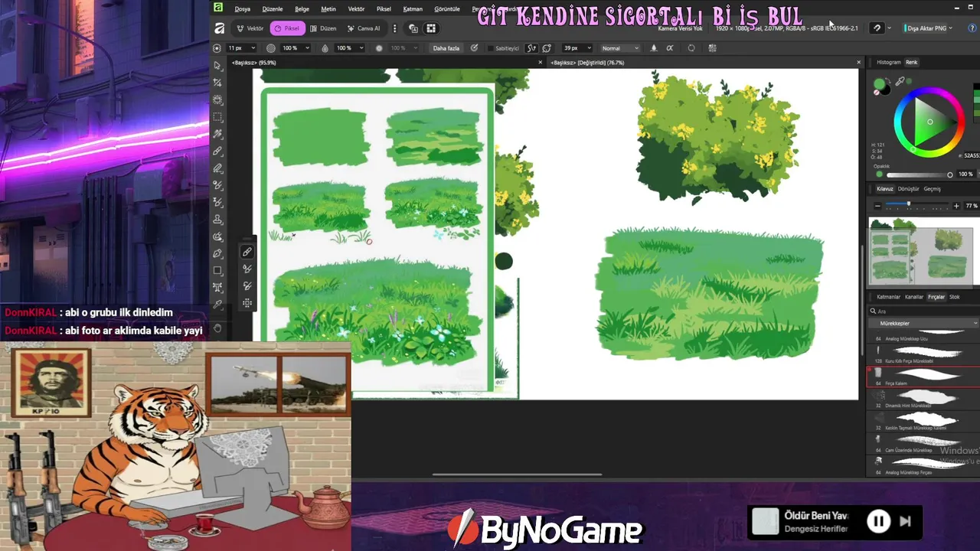The width and height of the screenshot is (980, 551).
Task: Open the three-dot more studios menu
Action: [x=395, y=28]
